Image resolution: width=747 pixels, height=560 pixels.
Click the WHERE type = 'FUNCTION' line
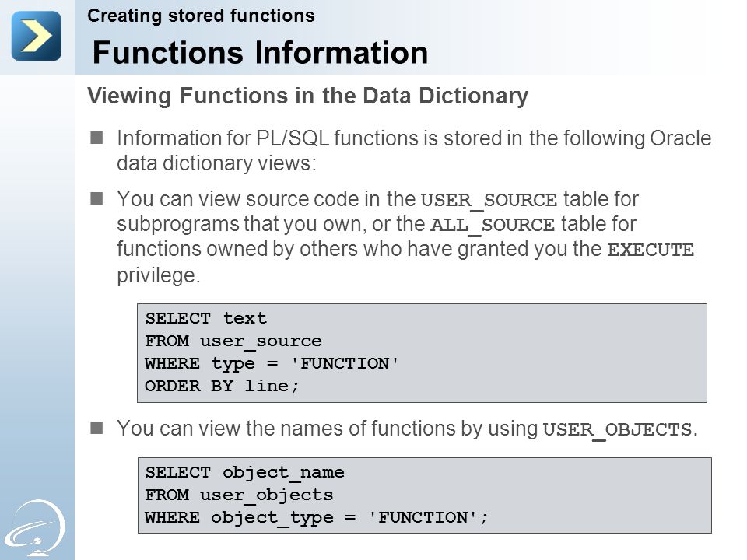pos(272,364)
